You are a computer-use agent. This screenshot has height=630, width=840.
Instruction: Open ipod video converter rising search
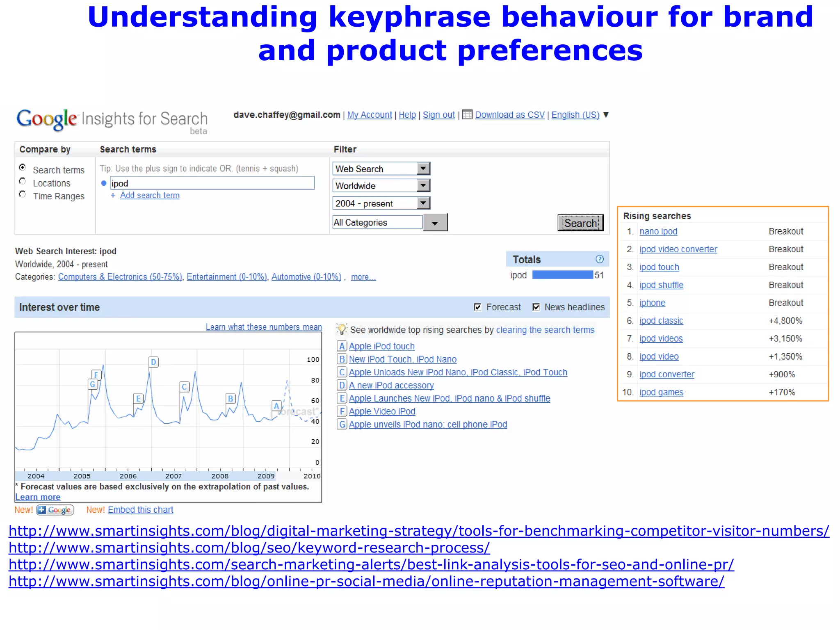pos(678,249)
